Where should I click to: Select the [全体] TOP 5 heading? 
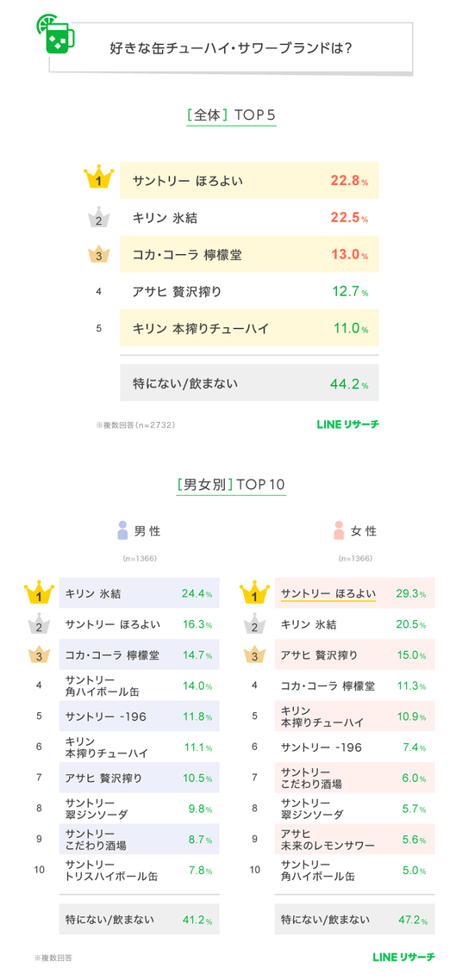(x=231, y=115)
